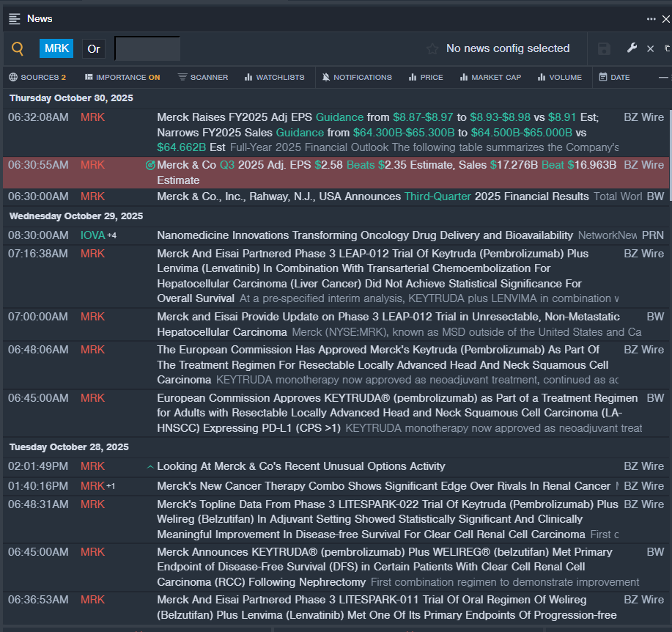Screen dimensions: 672x632
Task: Open settings with the wrench icon
Action: click(x=632, y=48)
